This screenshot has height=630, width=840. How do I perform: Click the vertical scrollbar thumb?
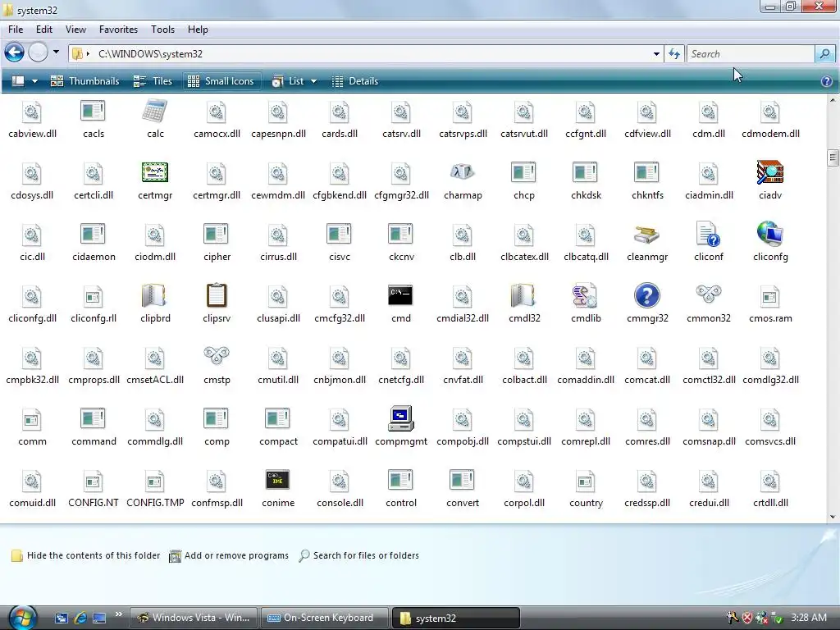(833, 157)
